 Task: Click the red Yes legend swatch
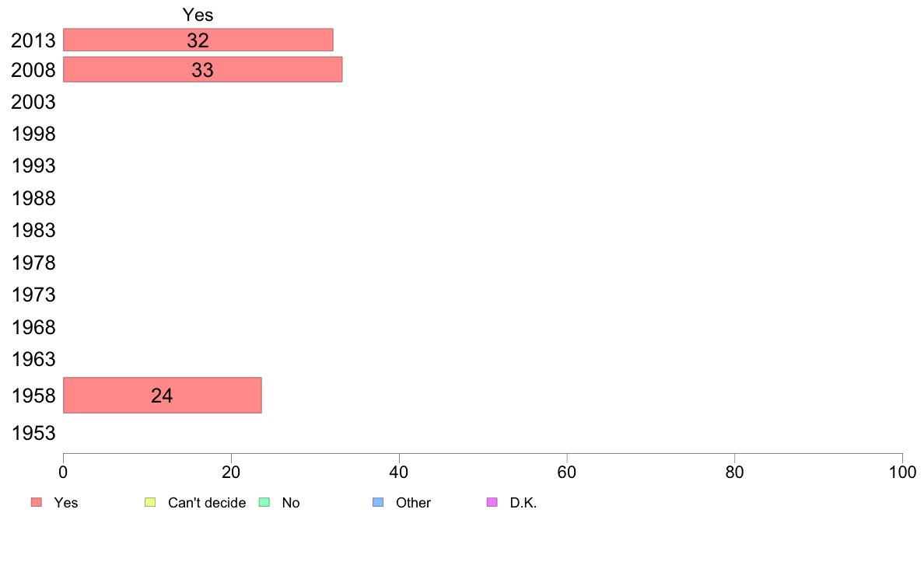[37, 502]
